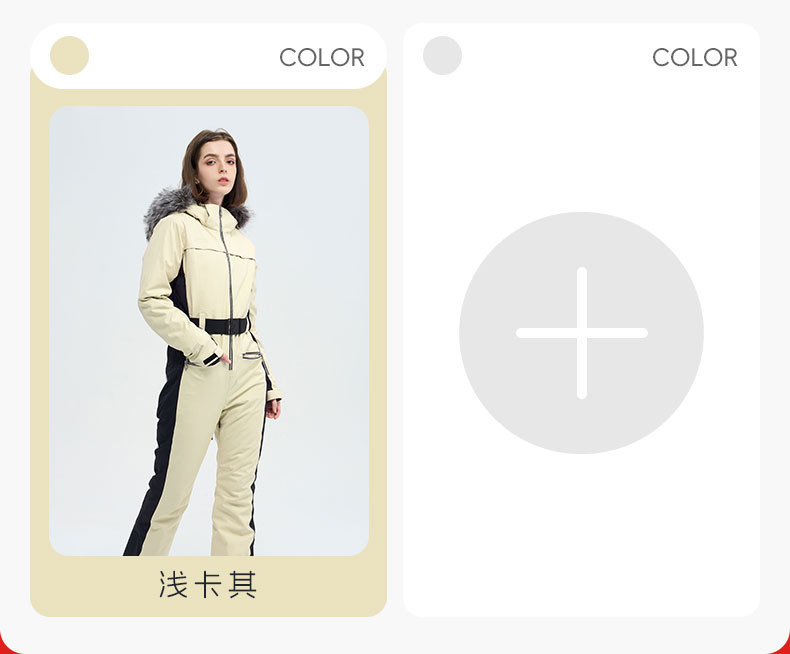Viewport: 790px width, 654px height.
Task: Click the 浅卡其 color name label
Action: coord(208,584)
